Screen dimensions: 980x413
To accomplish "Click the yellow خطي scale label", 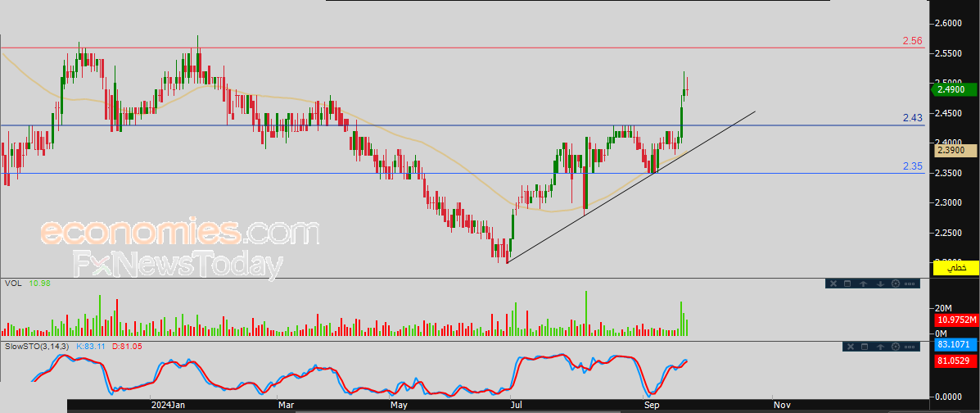I will (x=955, y=268).
